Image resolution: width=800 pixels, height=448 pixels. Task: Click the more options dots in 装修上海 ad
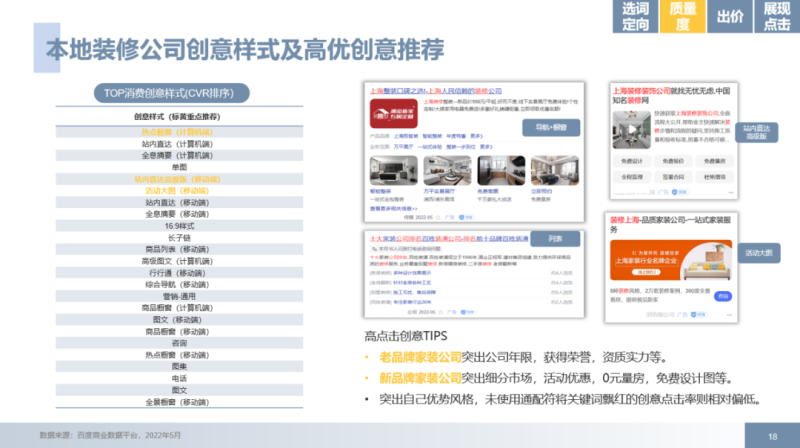pos(729,315)
